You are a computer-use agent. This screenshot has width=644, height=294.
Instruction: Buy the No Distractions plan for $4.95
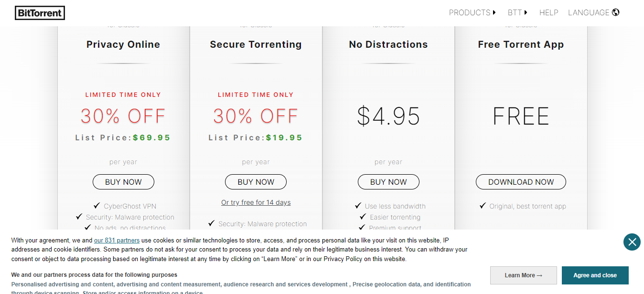coord(388,182)
